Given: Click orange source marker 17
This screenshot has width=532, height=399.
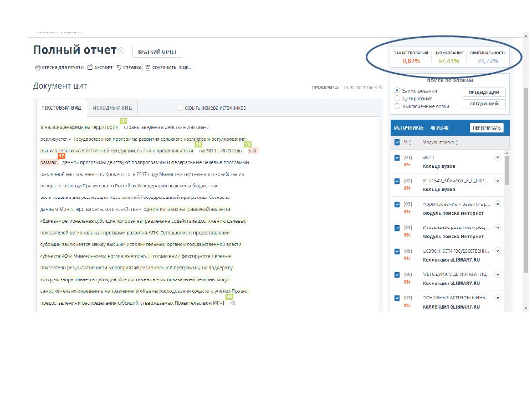Looking at the screenshot, I should [x=62, y=156].
